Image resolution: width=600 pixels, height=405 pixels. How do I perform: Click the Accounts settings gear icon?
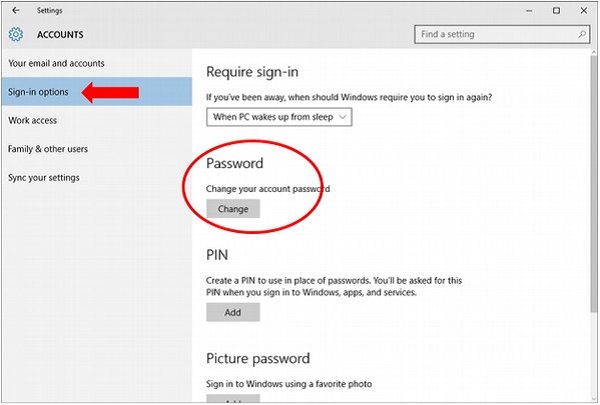pyautogui.click(x=15, y=35)
